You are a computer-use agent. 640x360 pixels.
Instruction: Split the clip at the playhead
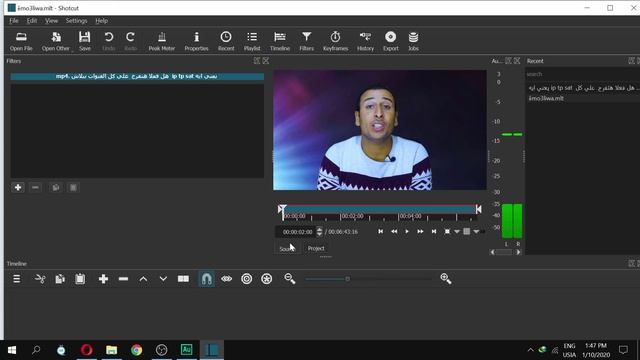(183, 279)
